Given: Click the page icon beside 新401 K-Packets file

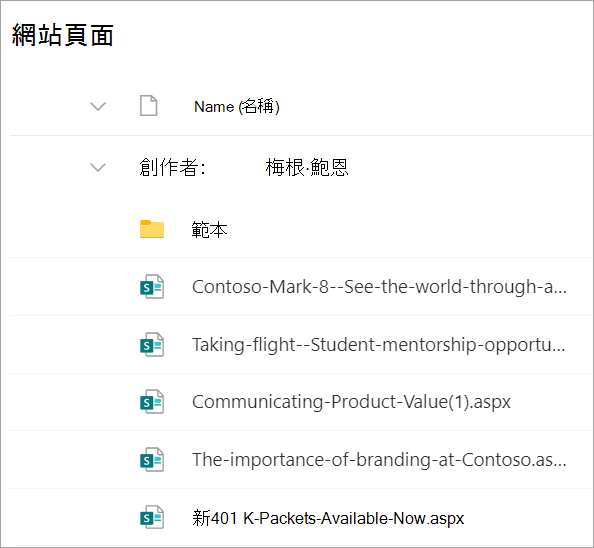Looking at the screenshot, I should pyautogui.click(x=152, y=517).
